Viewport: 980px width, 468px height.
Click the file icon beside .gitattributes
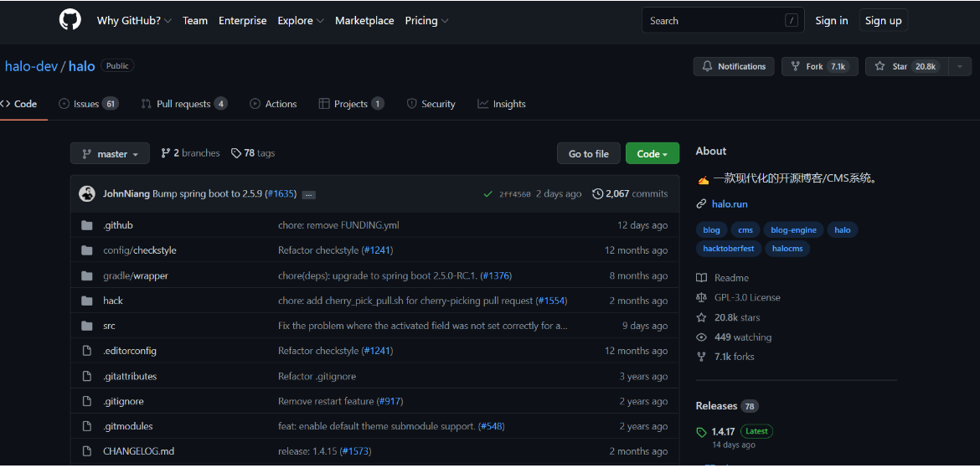coord(87,376)
